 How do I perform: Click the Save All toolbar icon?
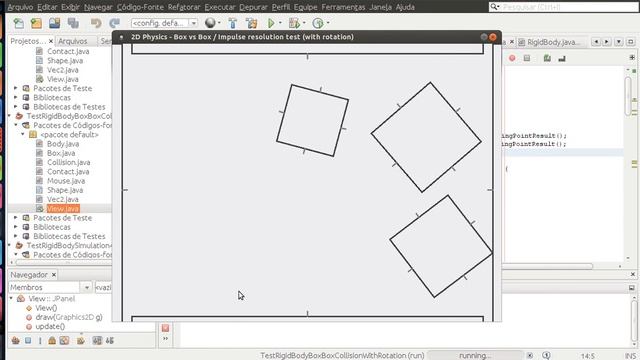coord(73,23)
